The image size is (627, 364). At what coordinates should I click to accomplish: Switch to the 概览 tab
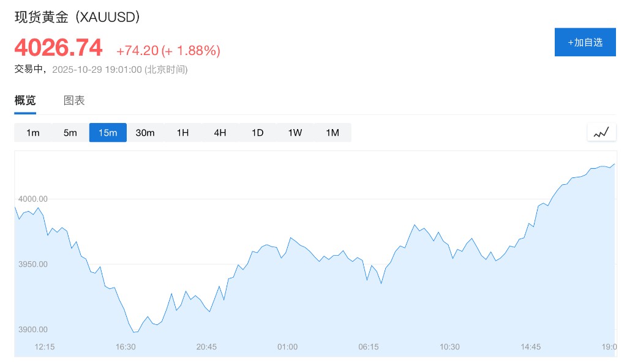point(25,101)
